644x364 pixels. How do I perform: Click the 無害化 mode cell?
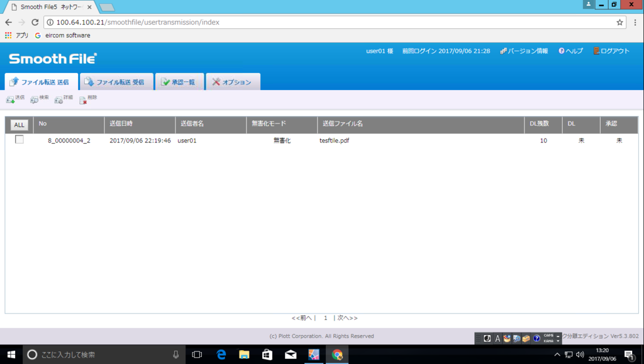point(282,140)
